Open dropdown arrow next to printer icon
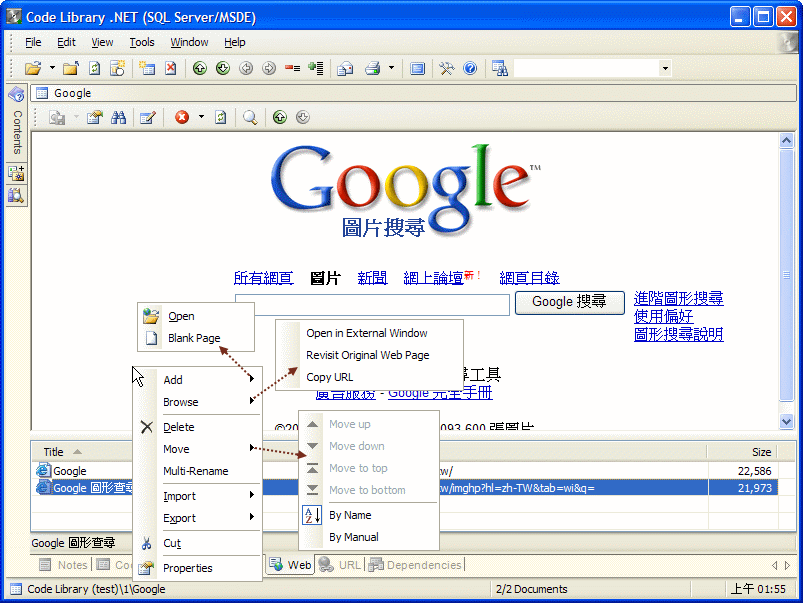Screen dimensions: 803x603 [391, 68]
